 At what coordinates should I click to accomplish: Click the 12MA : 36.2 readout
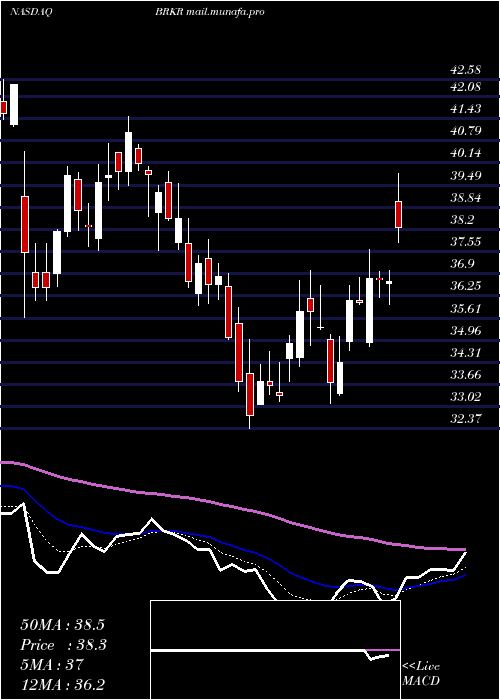pyautogui.click(x=62, y=684)
